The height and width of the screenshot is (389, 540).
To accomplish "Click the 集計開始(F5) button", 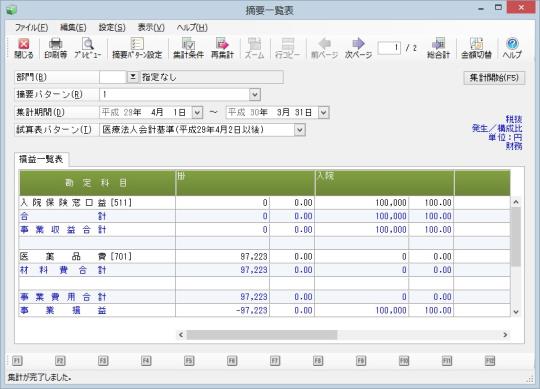I will point(494,78).
